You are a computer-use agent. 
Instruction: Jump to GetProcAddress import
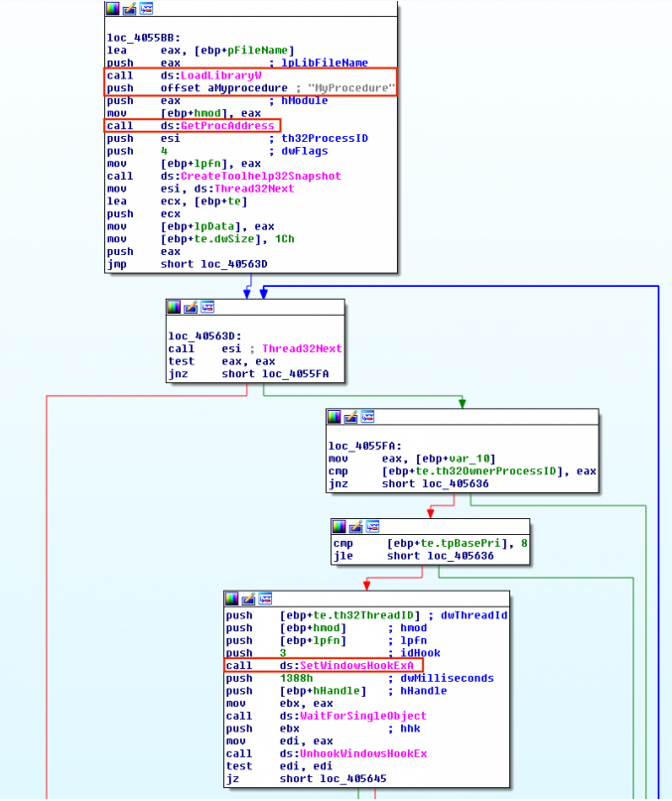click(x=227, y=126)
